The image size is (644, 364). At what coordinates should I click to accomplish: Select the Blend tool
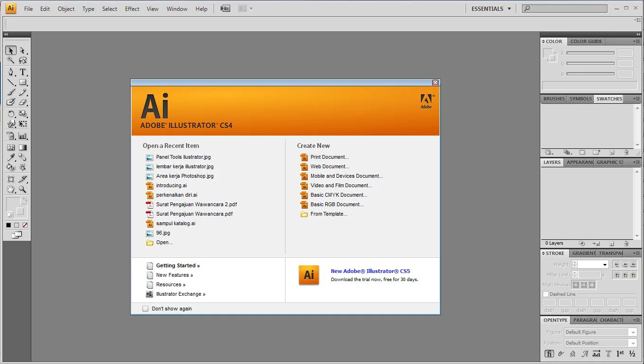click(x=23, y=157)
